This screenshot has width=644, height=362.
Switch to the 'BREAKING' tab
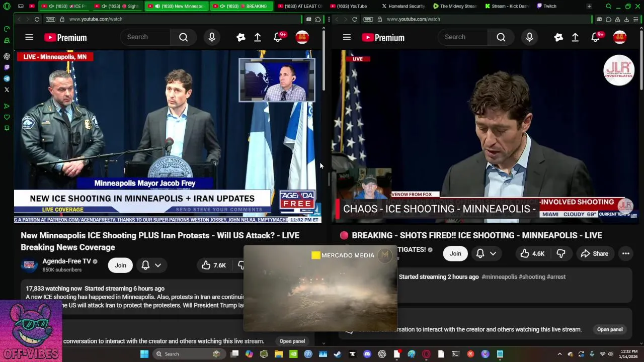pyautogui.click(x=242, y=6)
